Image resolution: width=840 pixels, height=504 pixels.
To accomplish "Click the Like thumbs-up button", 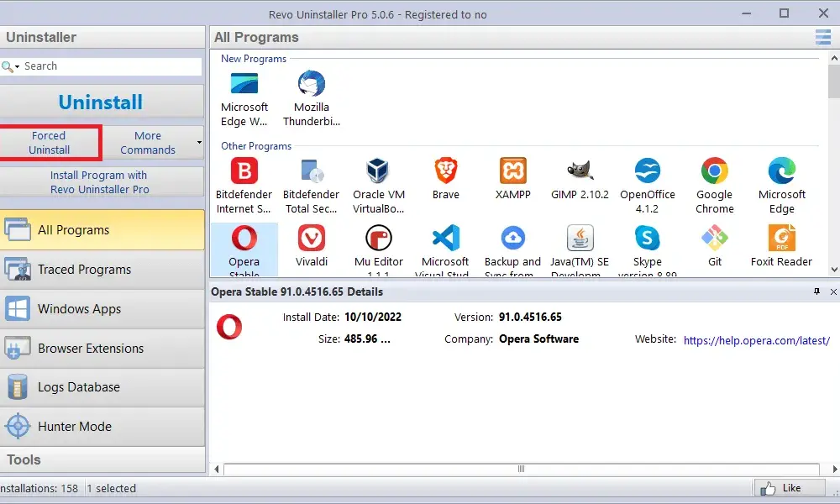I will click(x=788, y=488).
